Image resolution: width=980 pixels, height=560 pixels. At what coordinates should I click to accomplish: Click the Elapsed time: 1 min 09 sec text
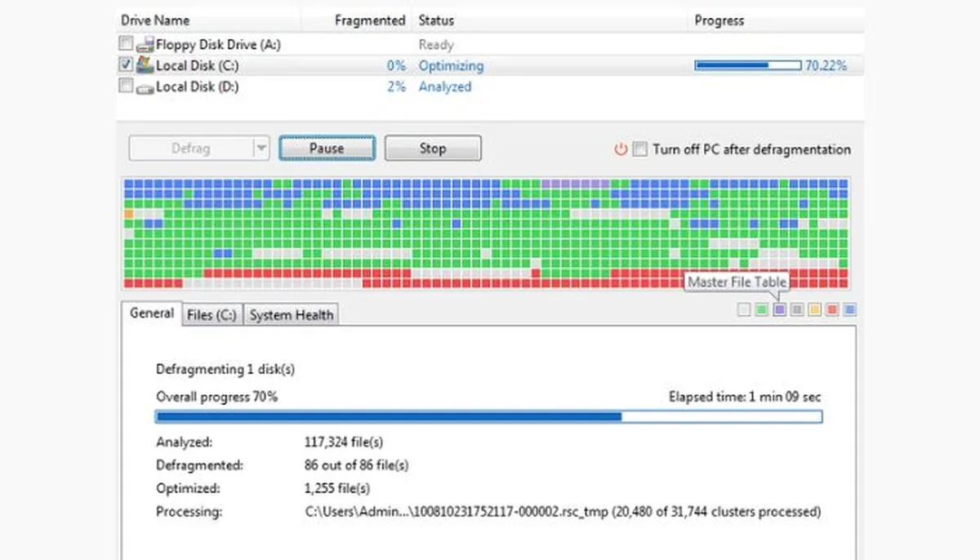point(745,397)
